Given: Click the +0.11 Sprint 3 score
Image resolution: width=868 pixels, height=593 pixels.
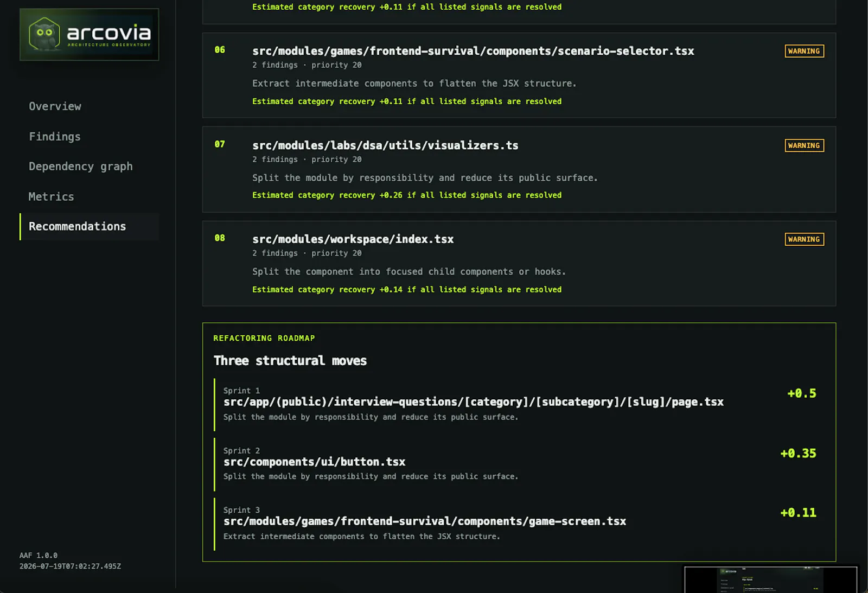Looking at the screenshot, I should [x=798, y=513].
